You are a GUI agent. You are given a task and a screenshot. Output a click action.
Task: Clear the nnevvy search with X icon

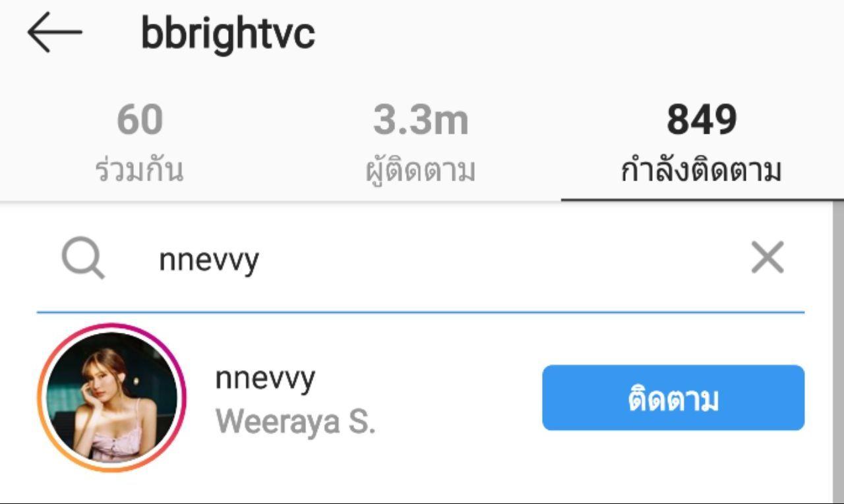tap(768, 257)
